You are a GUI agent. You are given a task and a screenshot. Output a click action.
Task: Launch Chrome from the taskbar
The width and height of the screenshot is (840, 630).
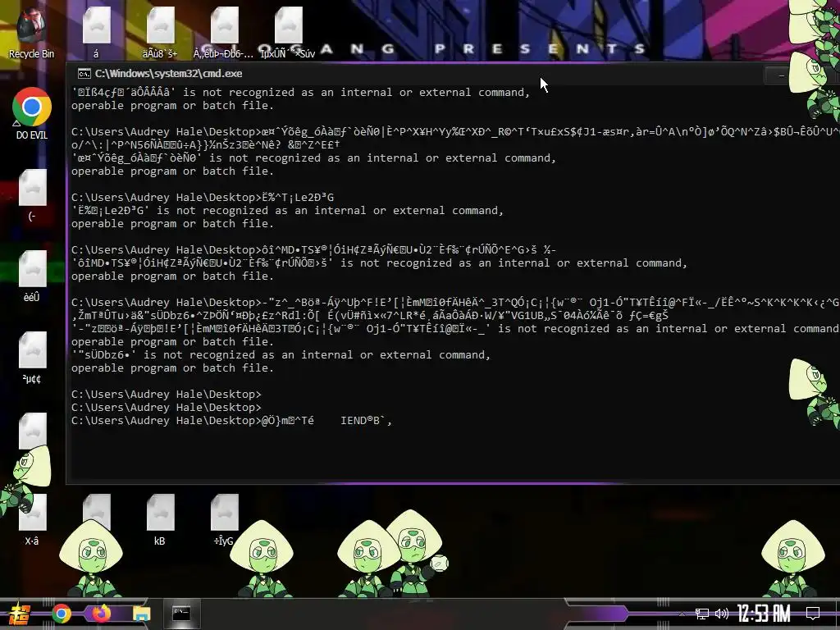tap(61, 614)
